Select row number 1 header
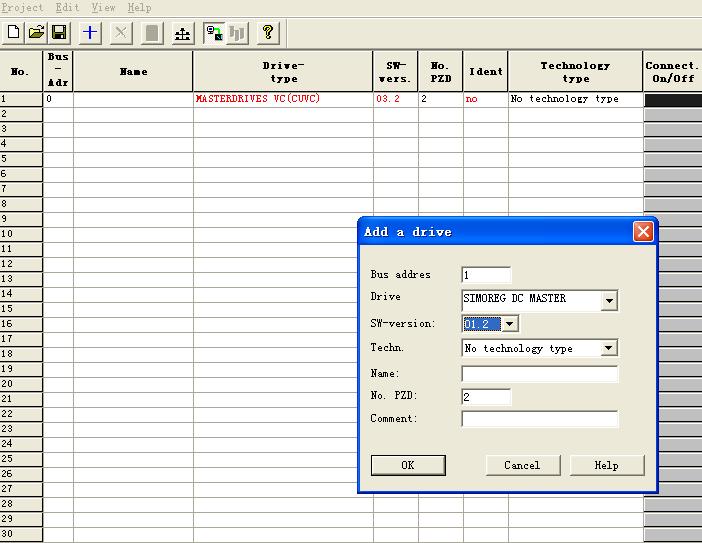Screen dimensions: 702x543 [21, 99]
